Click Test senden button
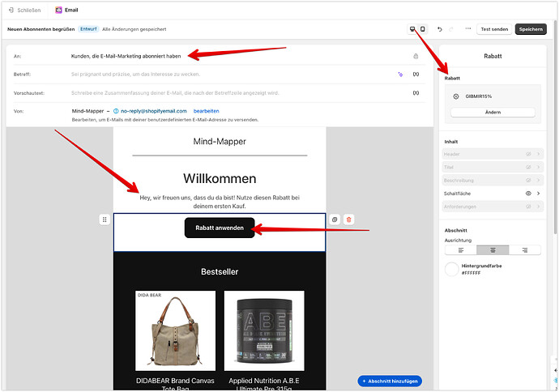The width and height of the screenshot is (559, 392). (494, 29)
